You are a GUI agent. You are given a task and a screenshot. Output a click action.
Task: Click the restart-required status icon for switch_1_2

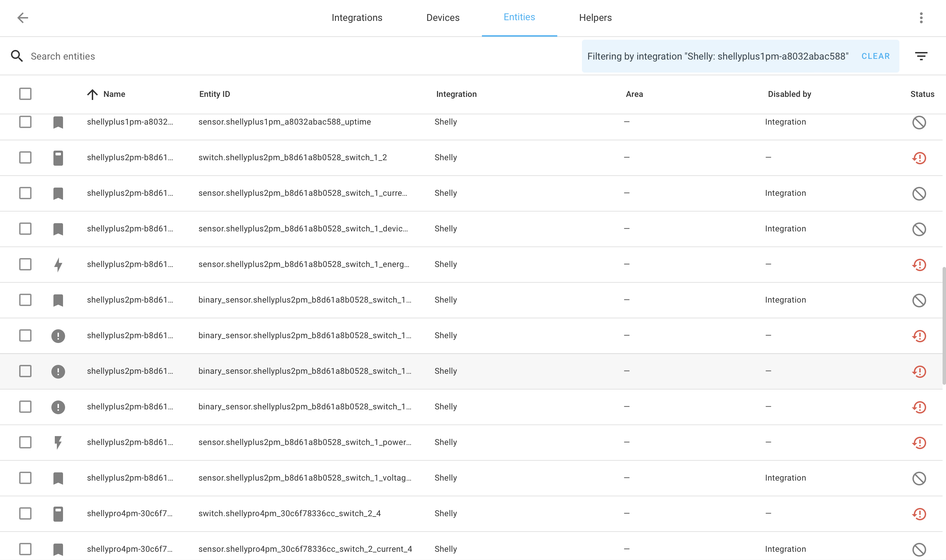[x=920, y=158]
